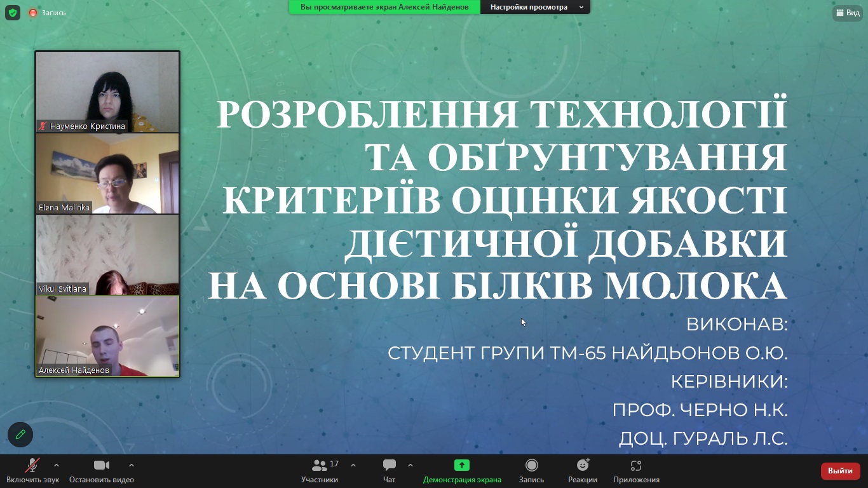This screenshot has height=488, width=868.
Task: Click the text ПРОФ. ЧЕРНО Н.К.
Action: [x=700, y=410]
